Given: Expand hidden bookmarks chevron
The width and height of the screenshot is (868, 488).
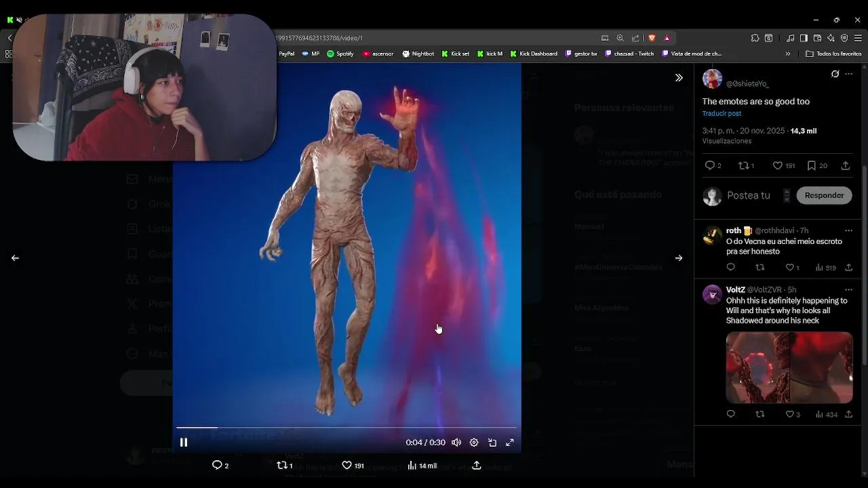Looking at the screenshot, I should [788, 54].
